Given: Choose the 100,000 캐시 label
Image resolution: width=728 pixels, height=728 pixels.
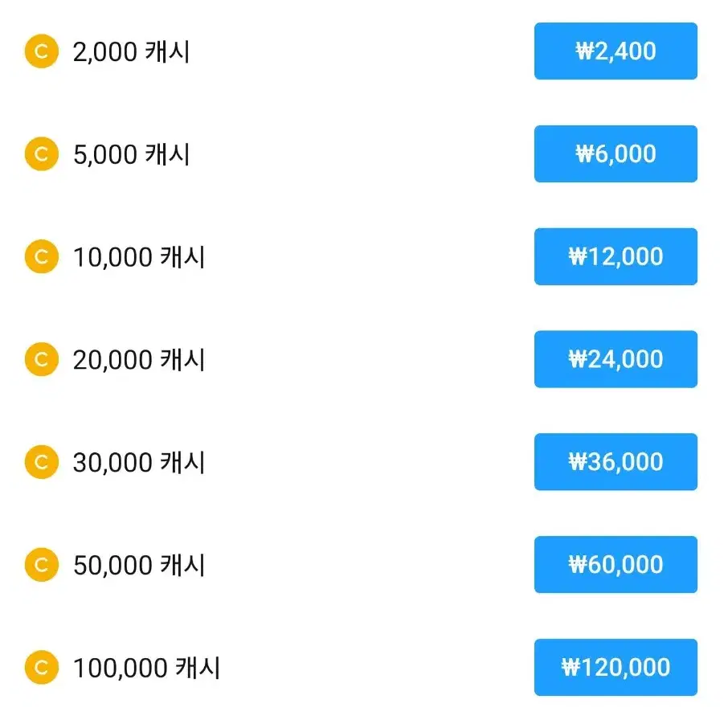Looking at the screenshot, I should click(x=146, y=668).
